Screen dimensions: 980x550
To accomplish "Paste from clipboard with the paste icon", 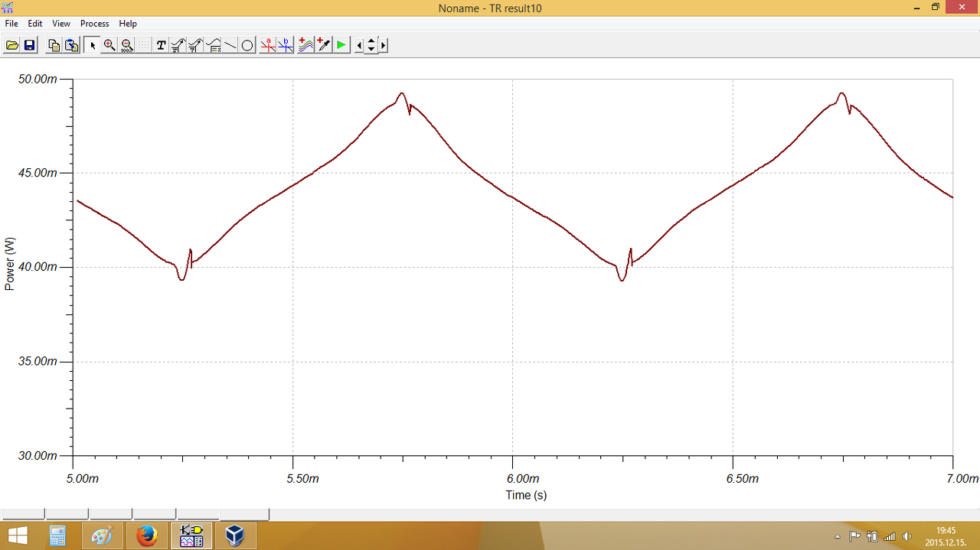I will pos(71,45).
